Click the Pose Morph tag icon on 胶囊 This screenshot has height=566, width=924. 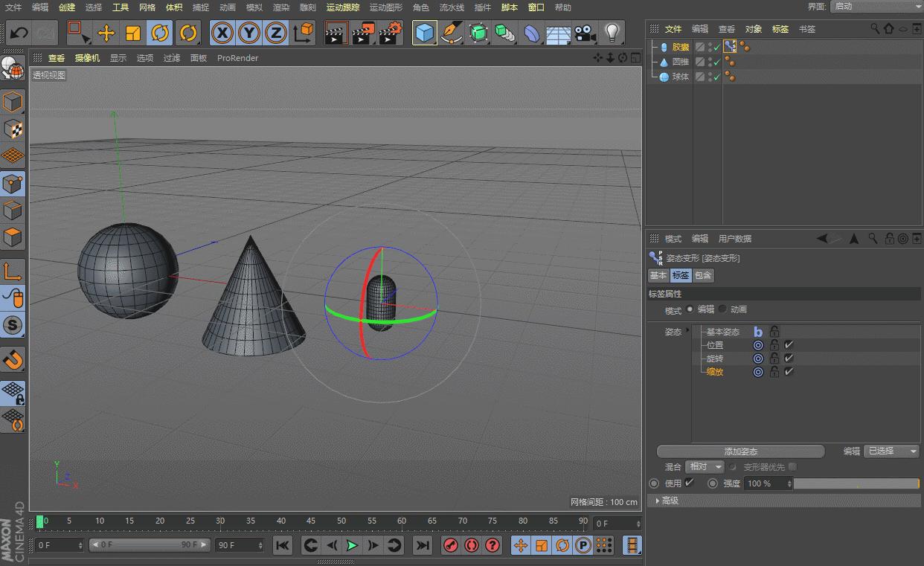coord(731,46)
